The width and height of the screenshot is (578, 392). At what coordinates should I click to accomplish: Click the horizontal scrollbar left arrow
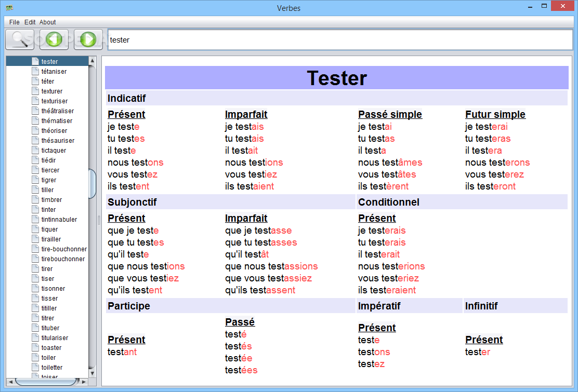pos(10,382)
